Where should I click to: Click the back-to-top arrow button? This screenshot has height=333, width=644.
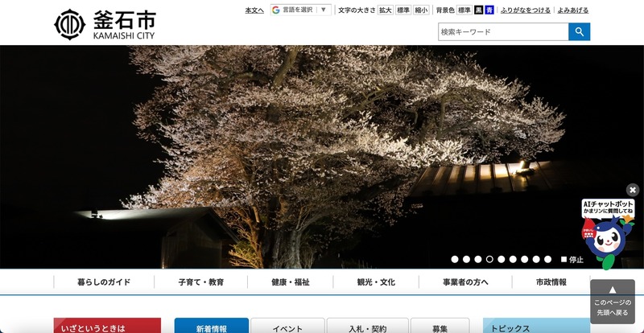point(612,301)
